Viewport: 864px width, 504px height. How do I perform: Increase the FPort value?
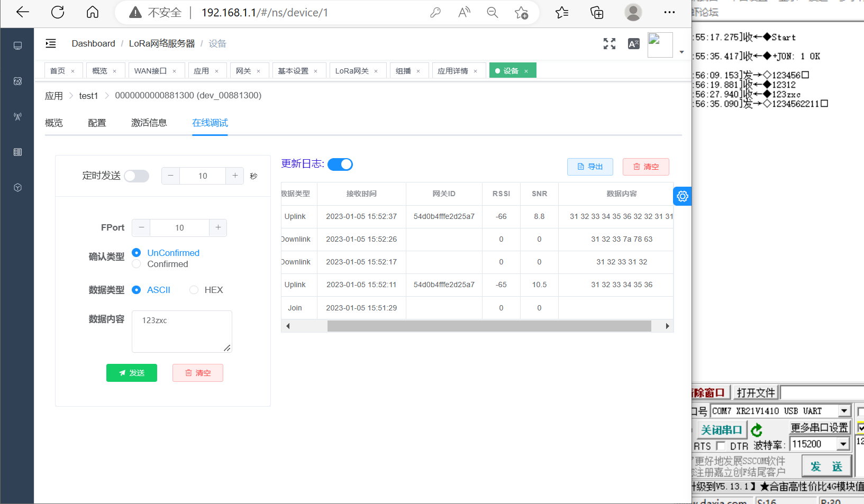click(x=218, y=227)
